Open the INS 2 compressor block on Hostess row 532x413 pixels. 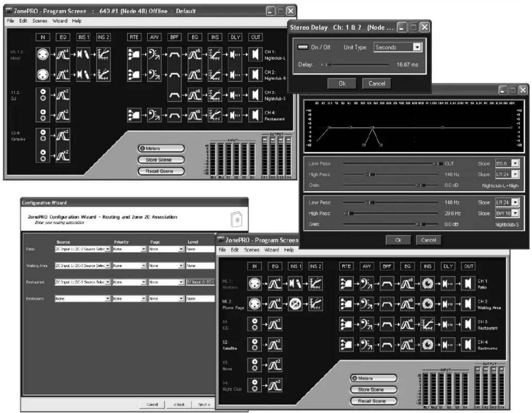pos(315,284)
